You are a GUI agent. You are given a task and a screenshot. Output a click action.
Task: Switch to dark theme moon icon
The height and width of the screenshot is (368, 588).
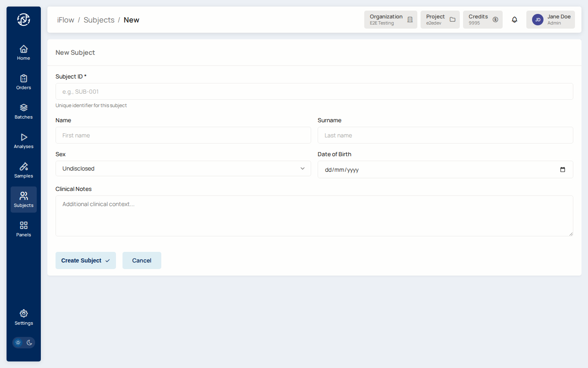(x=29, y=343)
